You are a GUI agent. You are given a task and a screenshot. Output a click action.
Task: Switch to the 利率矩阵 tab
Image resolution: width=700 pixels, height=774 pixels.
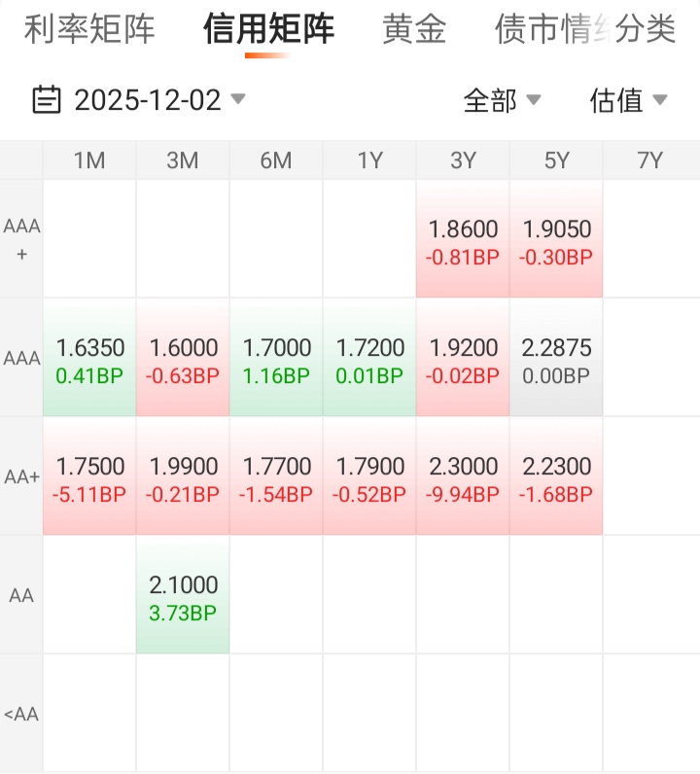[x=89, y=29]
